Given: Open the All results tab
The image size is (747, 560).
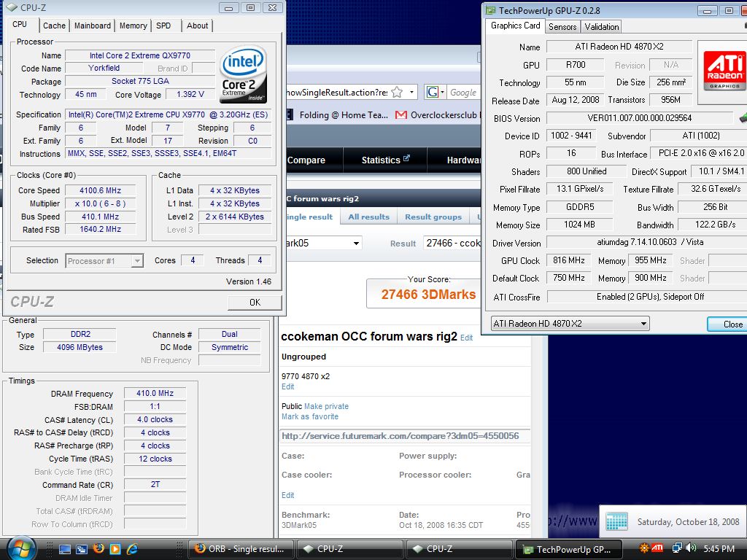Looking at the screenshot, I should [368, 217].
